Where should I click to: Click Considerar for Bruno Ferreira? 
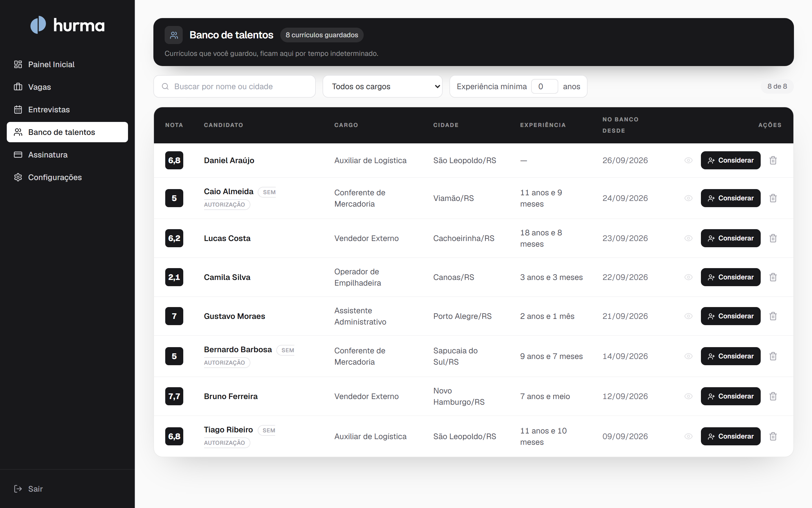(x=731, y=396)
